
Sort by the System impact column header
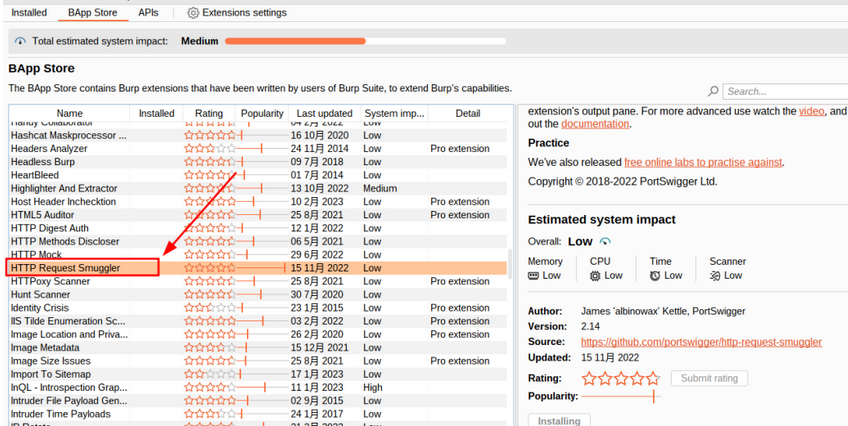394,114
